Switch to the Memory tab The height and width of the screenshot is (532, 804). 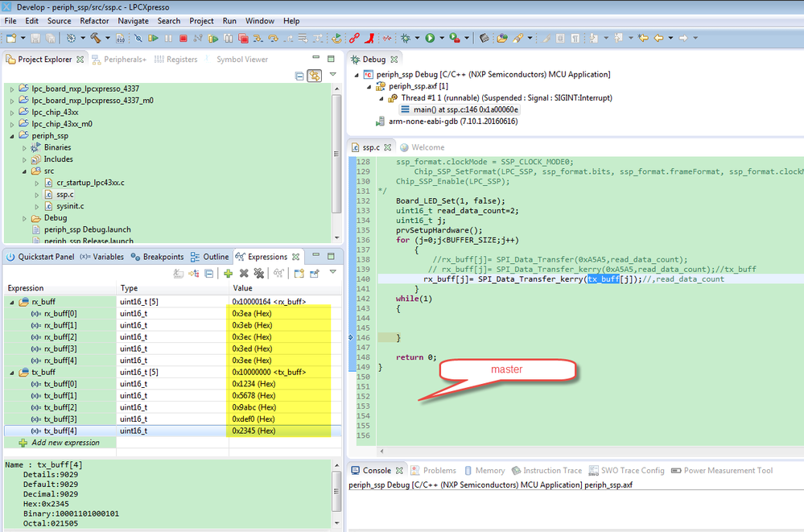tap(484, 471)
